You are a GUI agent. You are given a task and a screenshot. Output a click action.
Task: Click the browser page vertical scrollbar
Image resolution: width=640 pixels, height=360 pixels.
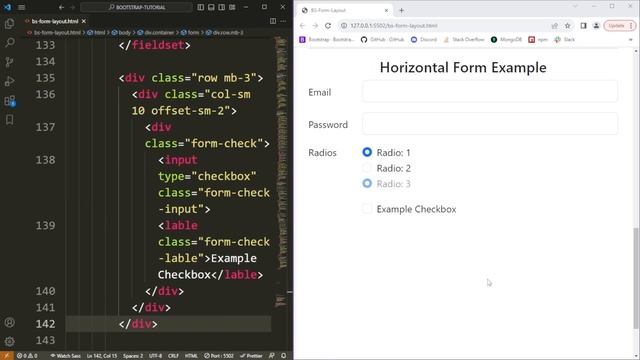tap(636, 278)
